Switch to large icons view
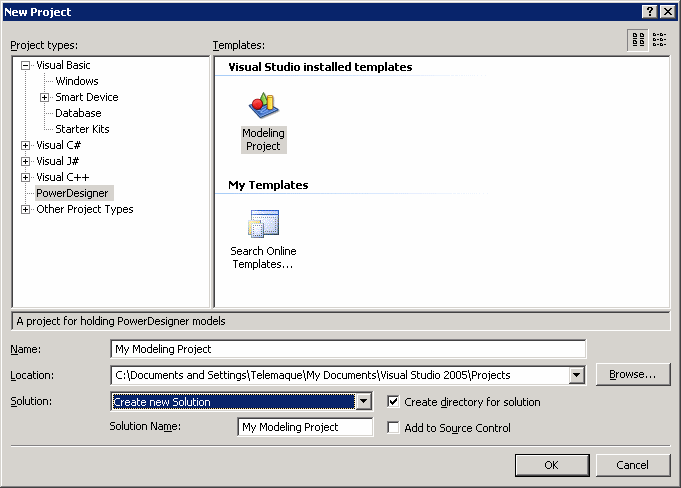681x488 pixels. point(638,40)
